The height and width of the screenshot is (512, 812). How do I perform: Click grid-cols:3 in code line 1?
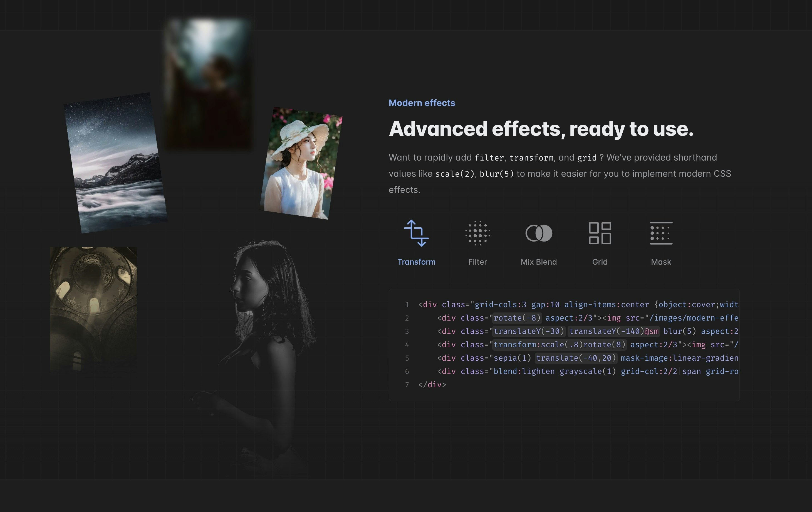(501, 305)
